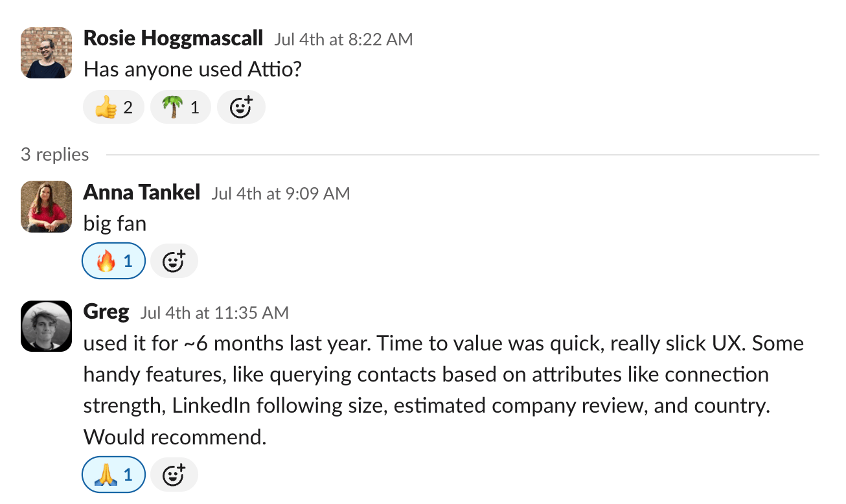Image resolution: width=846 pixels, height=504 pixels.
Task: Open the Jul 4th at 8:22 AM timestamp
Action: tap(343, 40)
